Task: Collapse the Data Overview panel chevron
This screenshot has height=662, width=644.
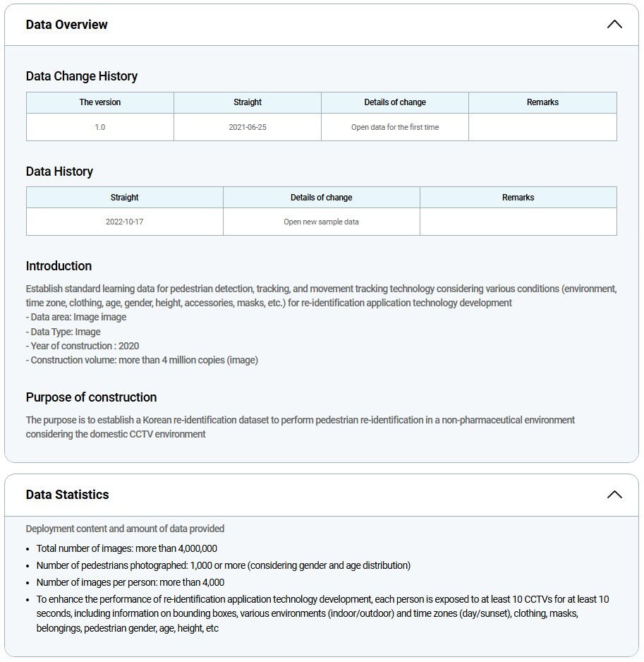Action: click(614, 25)
